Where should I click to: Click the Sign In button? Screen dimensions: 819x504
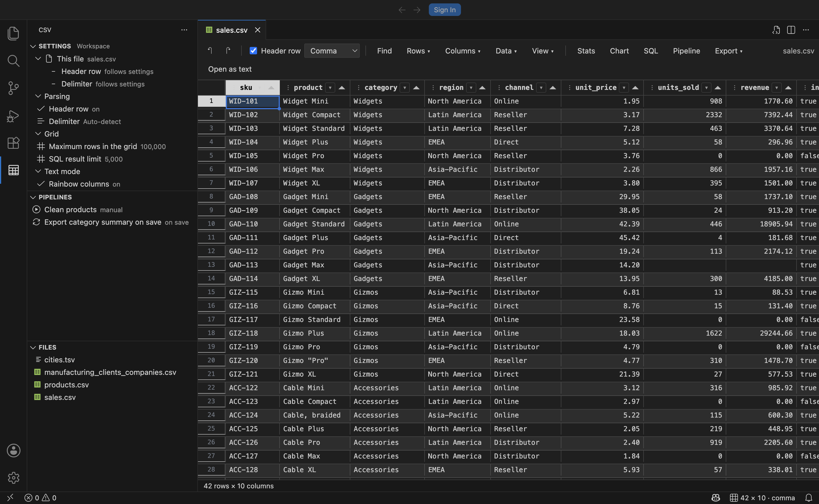444,10
